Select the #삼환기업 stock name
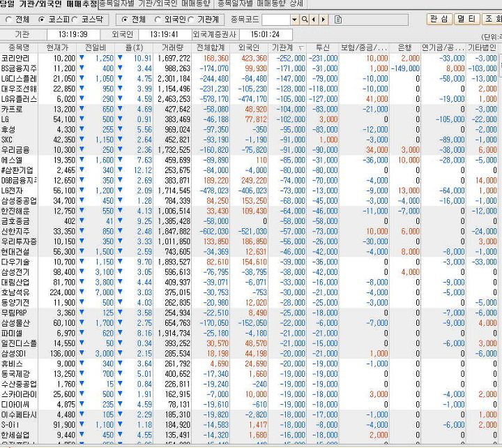The height and width of the screenshot is (448, 502). click(x=17, y=170)
